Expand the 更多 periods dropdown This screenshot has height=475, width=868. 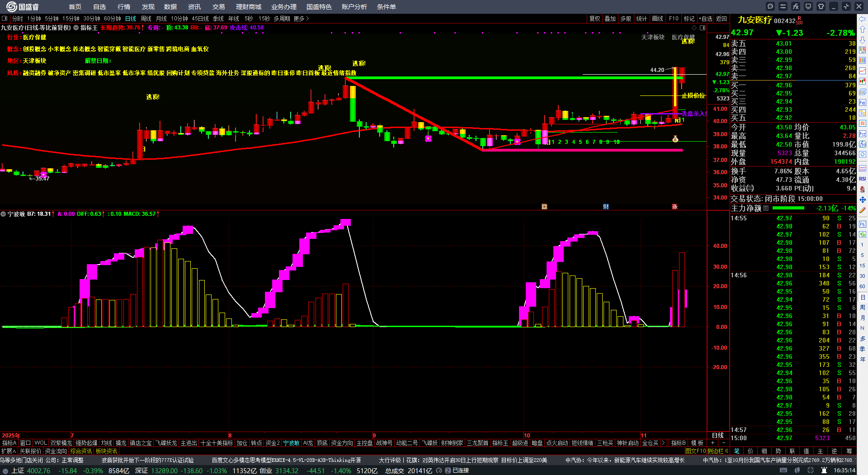click(301, 19)
